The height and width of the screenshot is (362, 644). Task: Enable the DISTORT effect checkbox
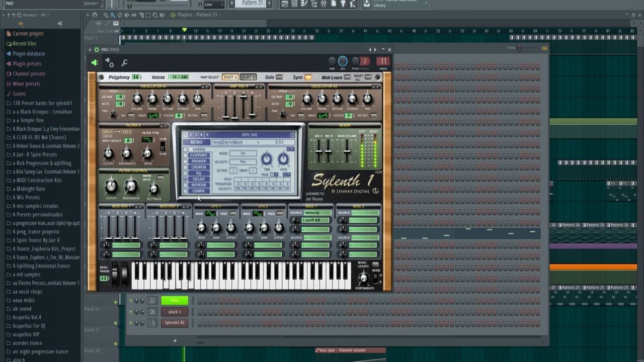(185, 155)
